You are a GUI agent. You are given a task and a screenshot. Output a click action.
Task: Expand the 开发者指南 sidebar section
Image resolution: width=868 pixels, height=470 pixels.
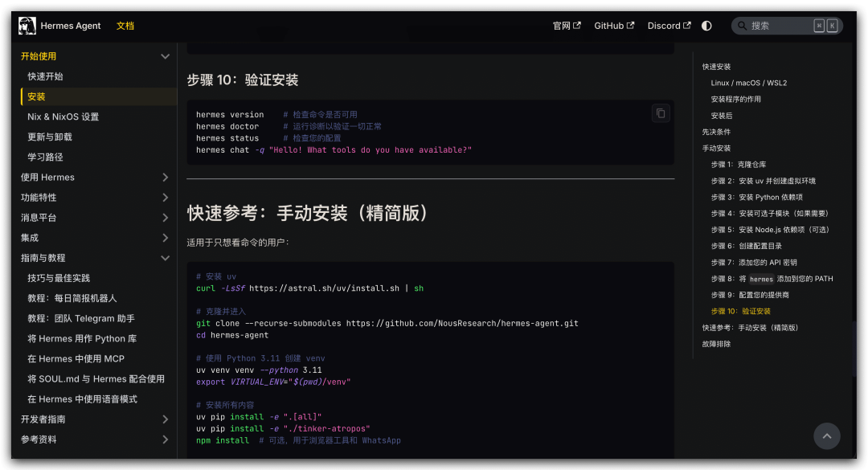[165, 419]
